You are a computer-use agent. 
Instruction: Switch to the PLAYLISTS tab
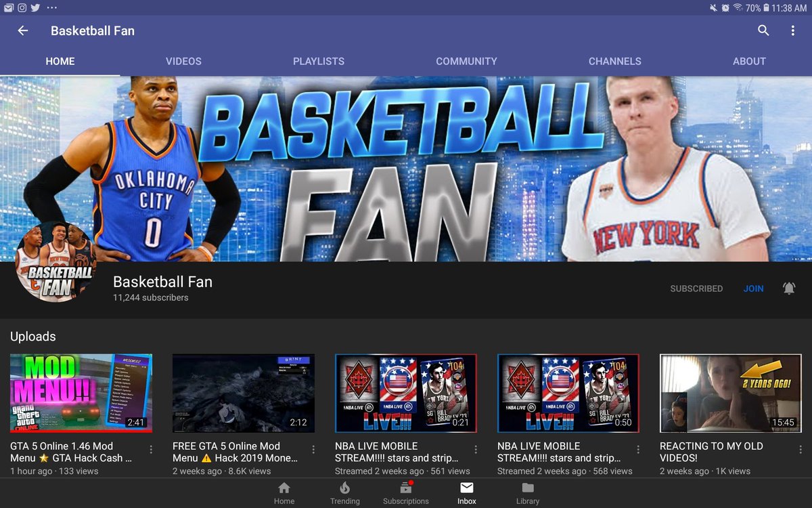[x=319, y=61]
